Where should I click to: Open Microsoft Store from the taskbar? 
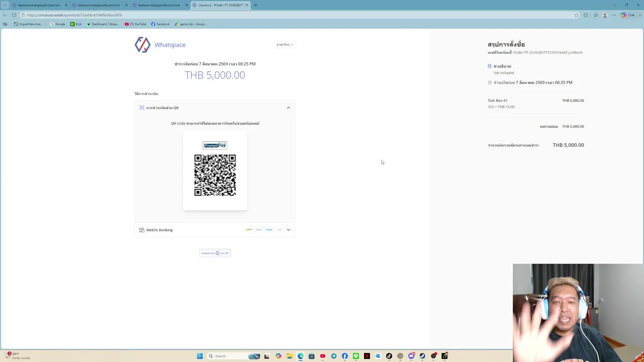pos(311,356)
